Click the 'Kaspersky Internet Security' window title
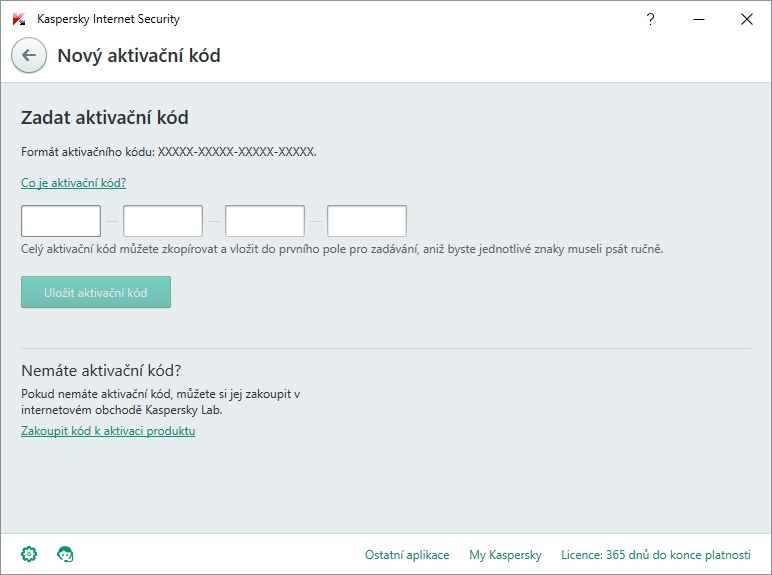Viewport: 772px width, 575px height. click(108, 19)
